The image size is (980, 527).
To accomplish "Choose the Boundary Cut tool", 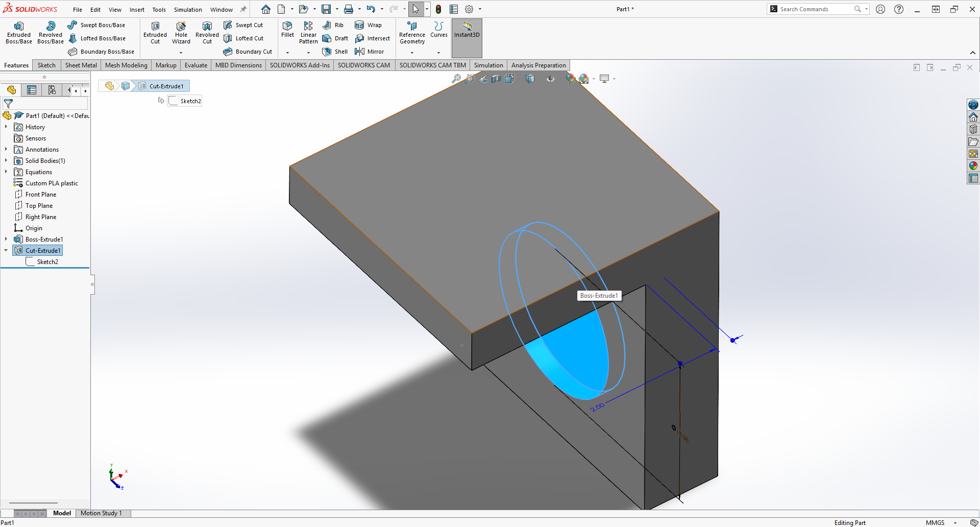I will (248, 52).
